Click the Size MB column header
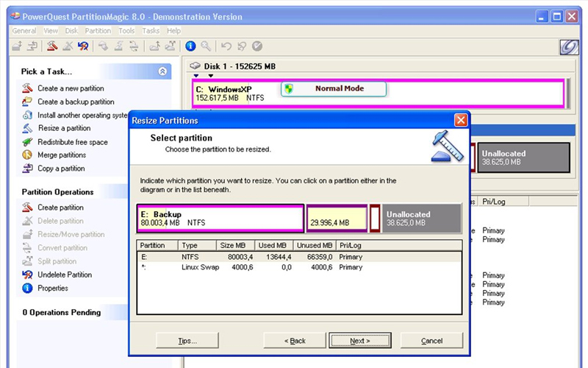 pos(236,245)
